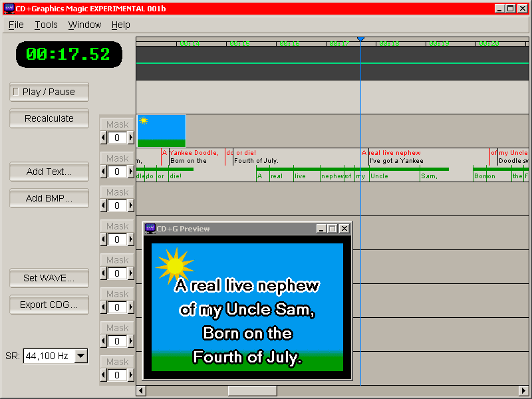
Task: Click the timeline scrollbar left arrow
Action: pyautogui.click(x=141, y=391)
